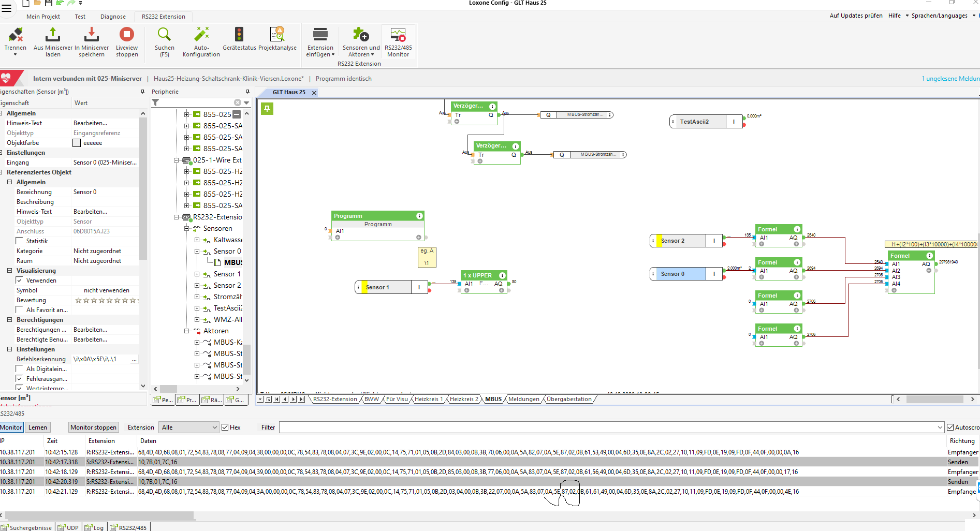The image size is (980, 531).
Task: Switch to Heizkreis 1 page tab
Action: 429,399
